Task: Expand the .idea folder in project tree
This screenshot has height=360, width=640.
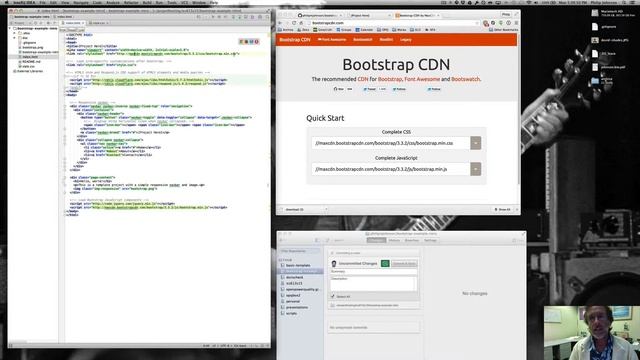Action: (15, 33)
